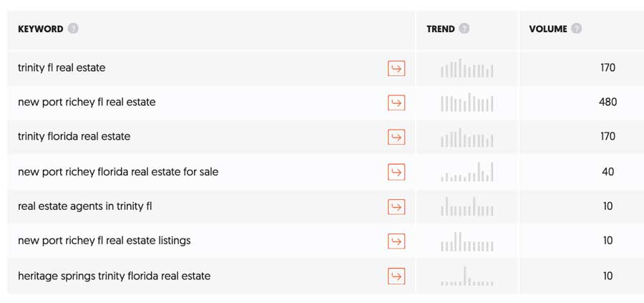Click arrow icon for heritage springs trinity keyword
Image resolution: width=644 pixels, height=303 pixels.
click(x=396, y=276)
